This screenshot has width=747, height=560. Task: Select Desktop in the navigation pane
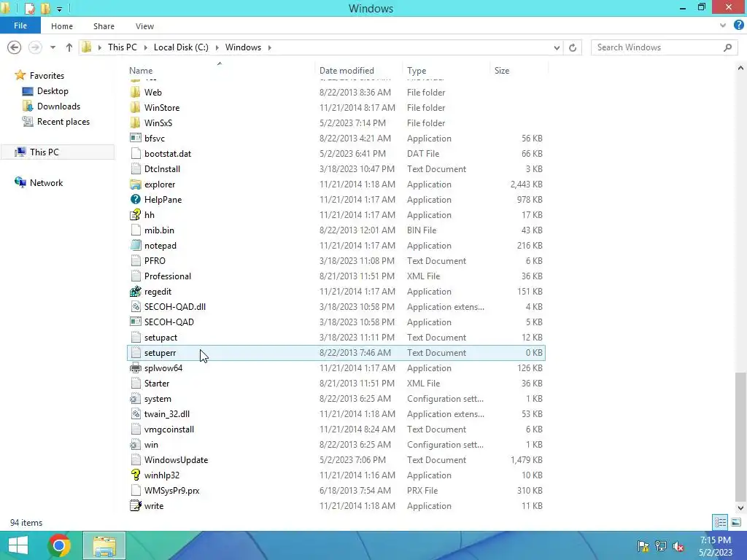coord(53,91)
